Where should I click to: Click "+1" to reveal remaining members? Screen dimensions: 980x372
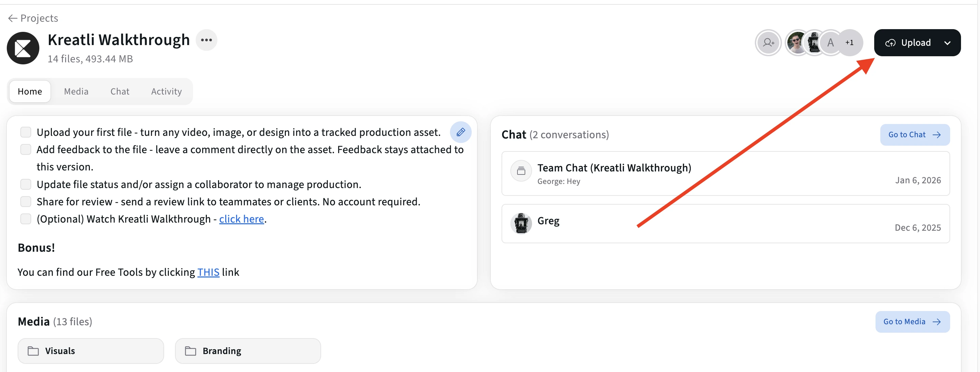850,43
